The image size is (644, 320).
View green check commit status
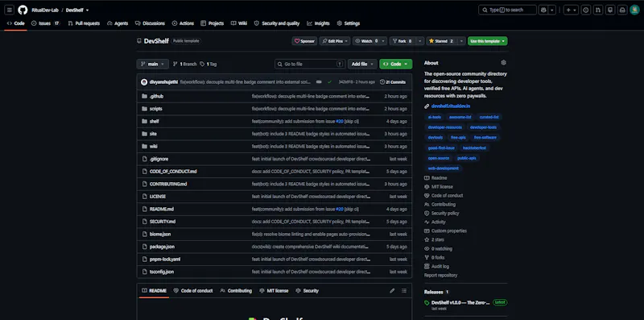coord(329,82)
